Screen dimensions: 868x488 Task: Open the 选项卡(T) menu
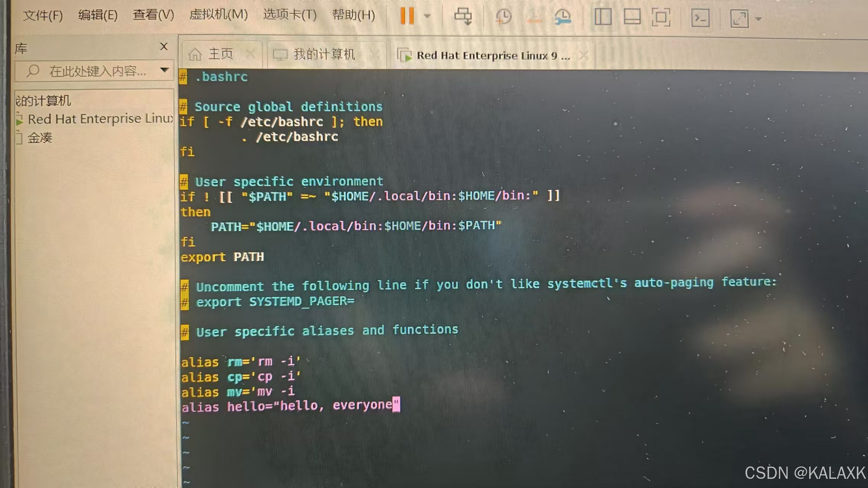click(x=290, y=15)
